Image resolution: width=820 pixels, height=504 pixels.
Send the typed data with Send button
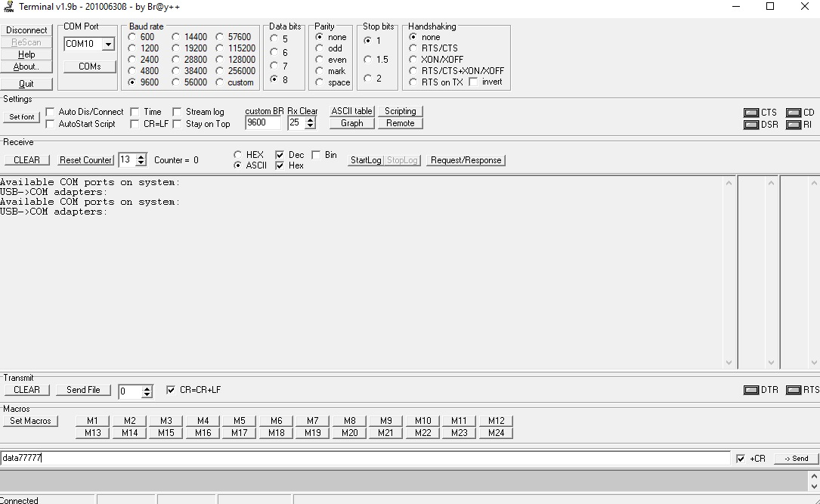(797, 459)
